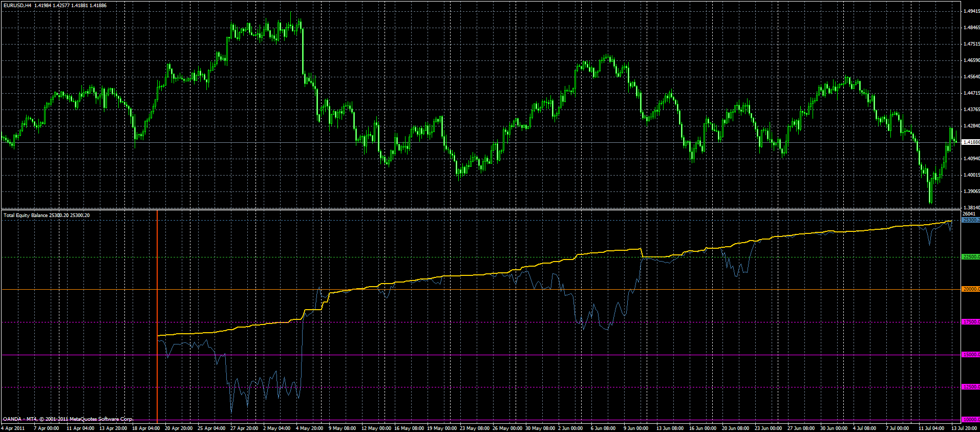Click the blue 25300.2 equity level tag
The image size is (980, 432).
point(971,220)
